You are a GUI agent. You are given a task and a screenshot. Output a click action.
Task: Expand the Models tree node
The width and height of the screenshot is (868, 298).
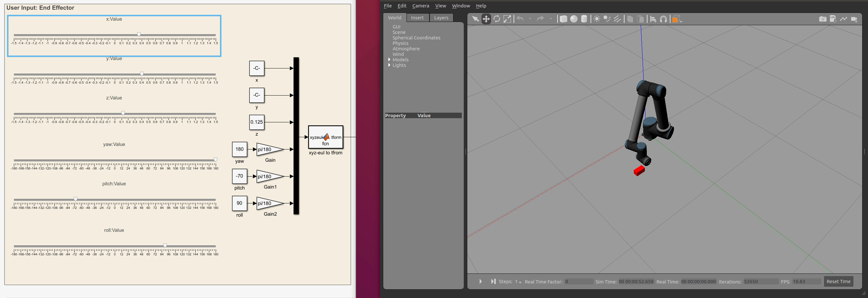pyautogui.click(x=389, y=59)
